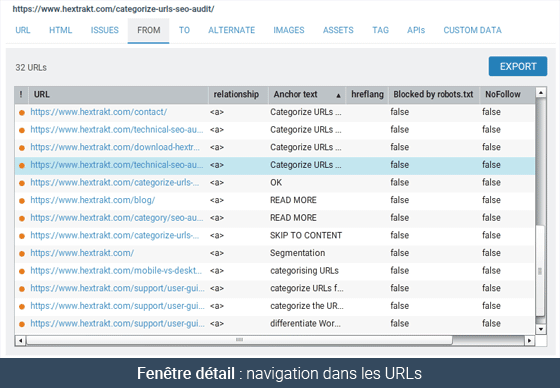Click the page URL text at the top

[x=113, y=9]
